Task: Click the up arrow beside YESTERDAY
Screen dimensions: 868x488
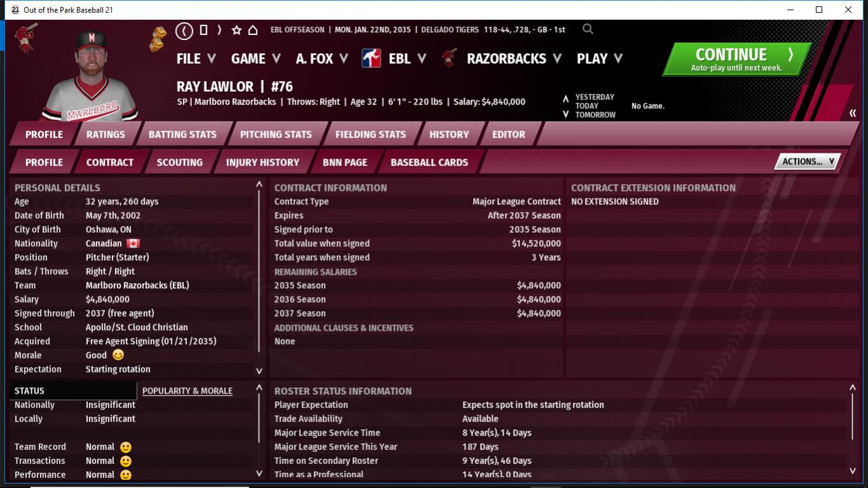Action: point(565,98)
